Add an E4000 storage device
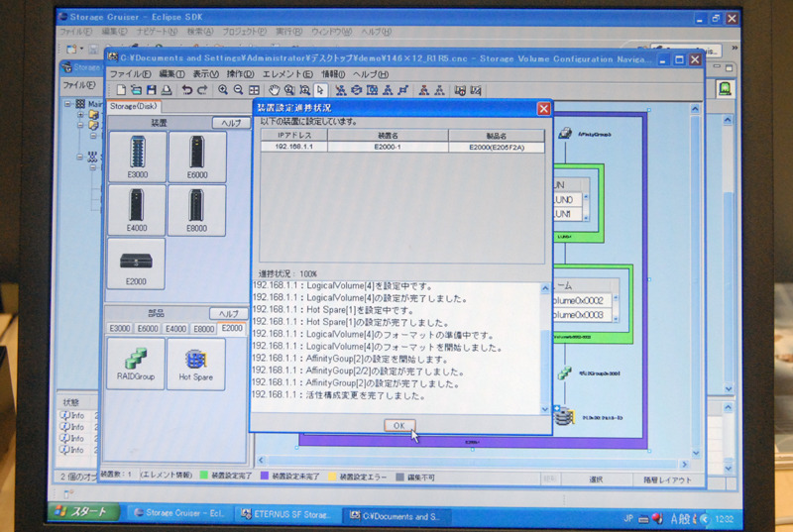This screenshot has height=532, width=793. point(137,210)
